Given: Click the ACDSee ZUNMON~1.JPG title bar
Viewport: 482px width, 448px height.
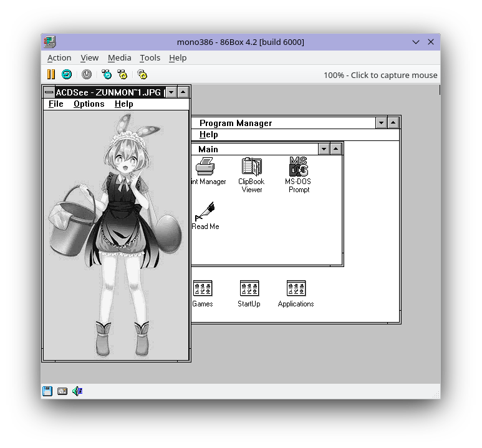Looking at the screenshot, I should coord(110,92).
